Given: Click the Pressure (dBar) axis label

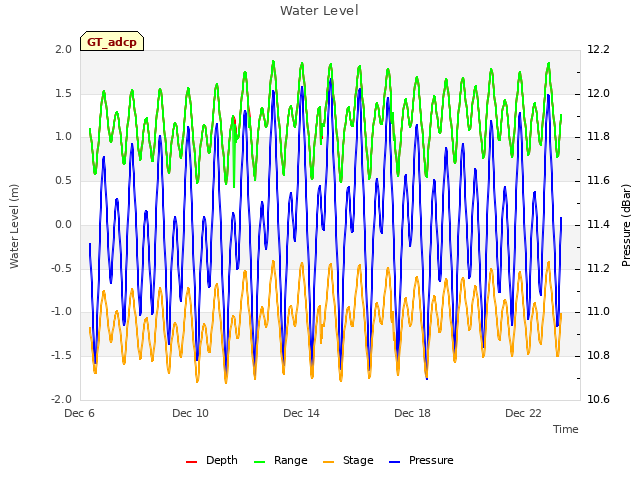Looking at the screenshot, I should pyautogui.click(x=626, y=225).
